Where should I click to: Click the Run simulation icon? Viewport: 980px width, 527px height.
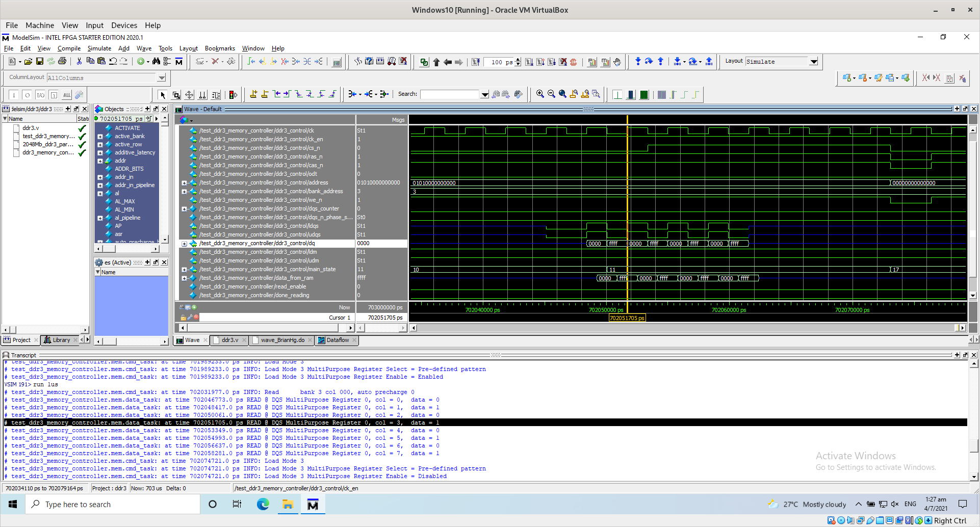pyautogui.click(x=529, y=62)
